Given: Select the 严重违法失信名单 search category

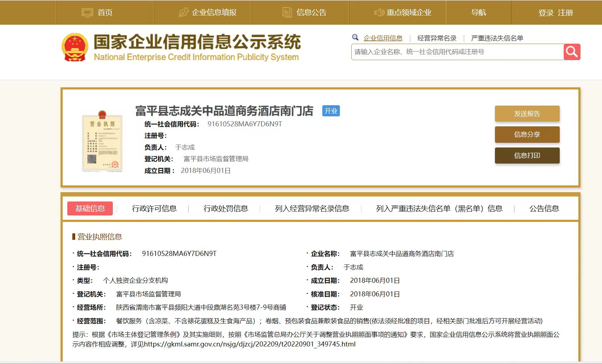Looking at the screenshot, I should tap(497, 38).
